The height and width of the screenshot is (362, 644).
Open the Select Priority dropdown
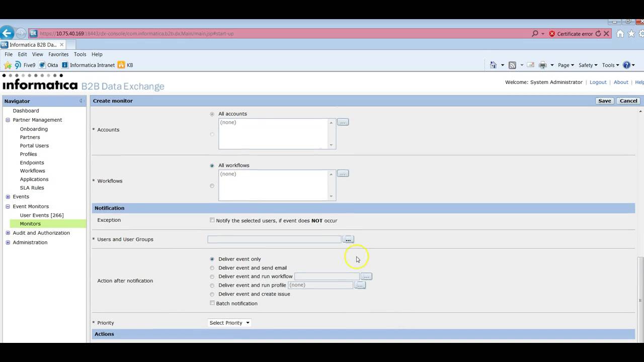click(229, 323)
